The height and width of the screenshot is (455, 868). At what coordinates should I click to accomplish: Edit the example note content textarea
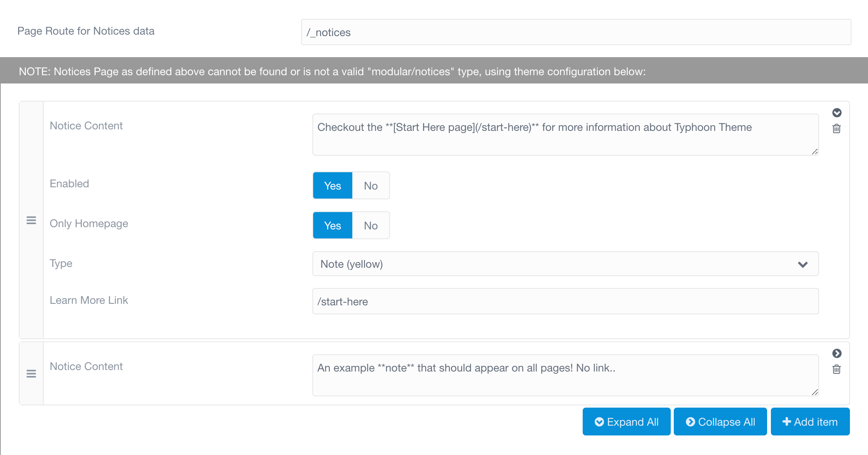[565, 375]
